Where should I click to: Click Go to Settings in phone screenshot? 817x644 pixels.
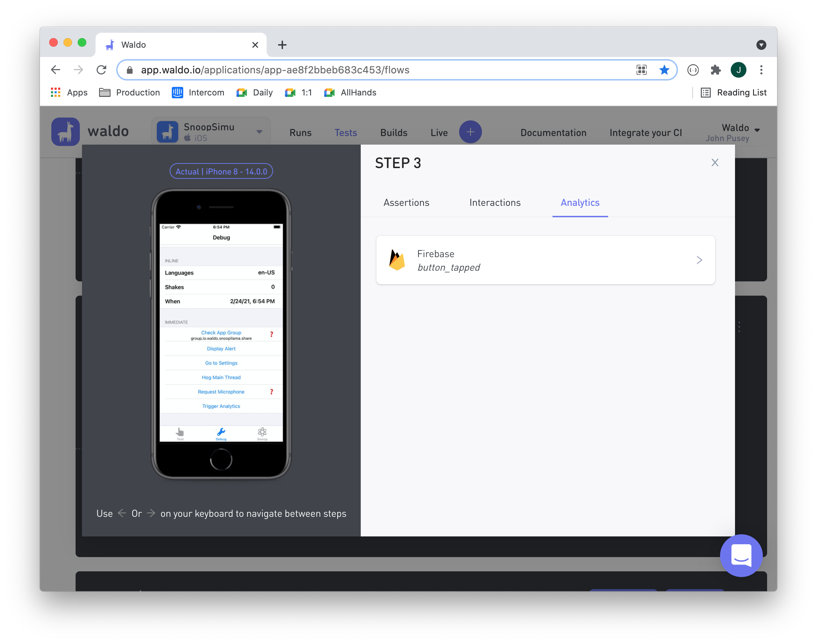coord(221,363)
